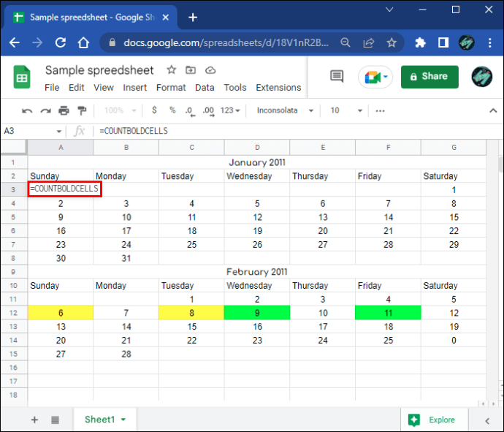Collapse the menus with the up chevron

(493, 110)
